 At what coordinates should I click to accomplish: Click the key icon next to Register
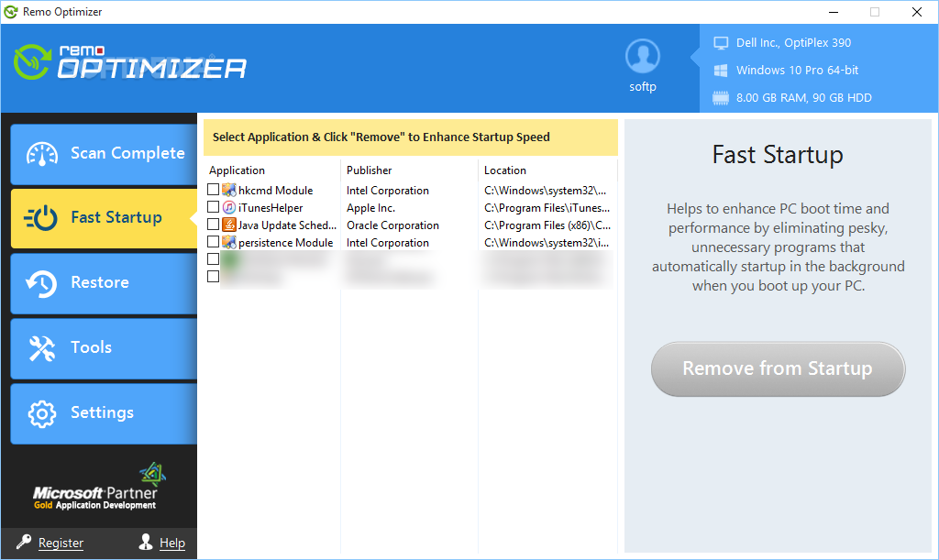coord(24,542)
